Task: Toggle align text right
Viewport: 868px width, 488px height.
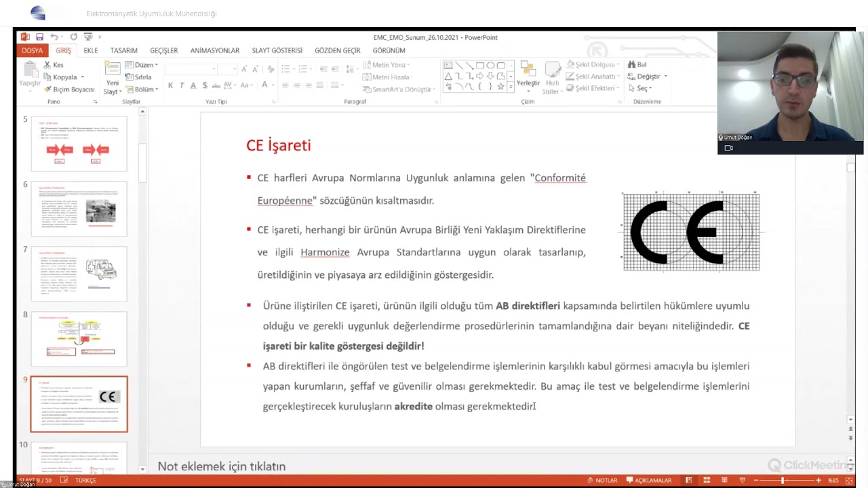Action: (x=309, y=85)
